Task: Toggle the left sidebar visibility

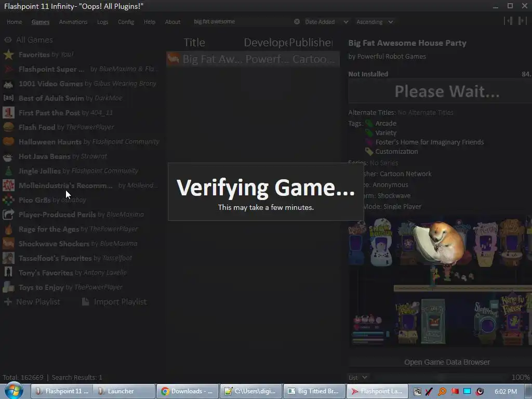Action: pos(508,21)
